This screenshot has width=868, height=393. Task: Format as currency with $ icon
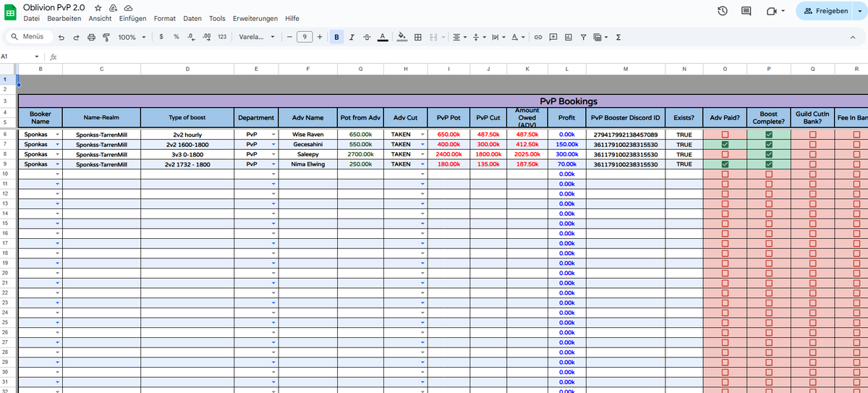click(161, 37)
